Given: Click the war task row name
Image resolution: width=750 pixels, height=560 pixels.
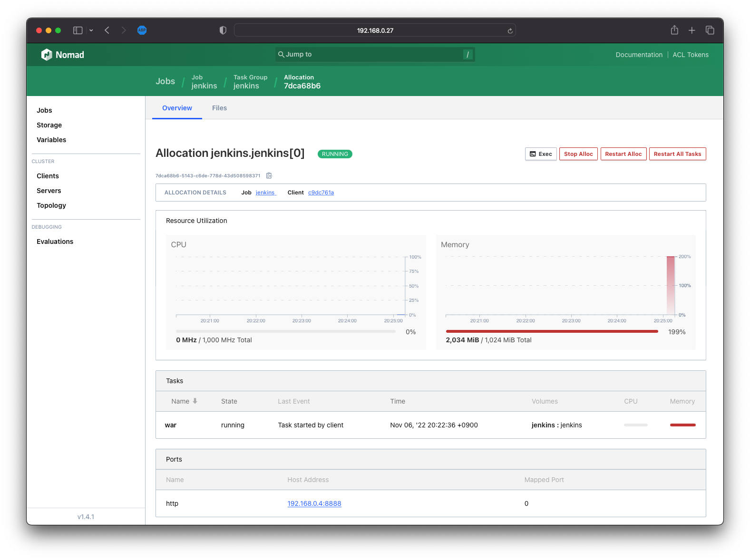Looking at the screenshot, I should point(171,425).
